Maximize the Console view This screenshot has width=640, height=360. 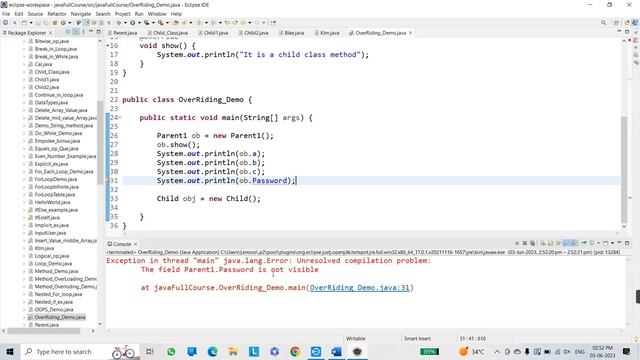(x=627, y=243)
